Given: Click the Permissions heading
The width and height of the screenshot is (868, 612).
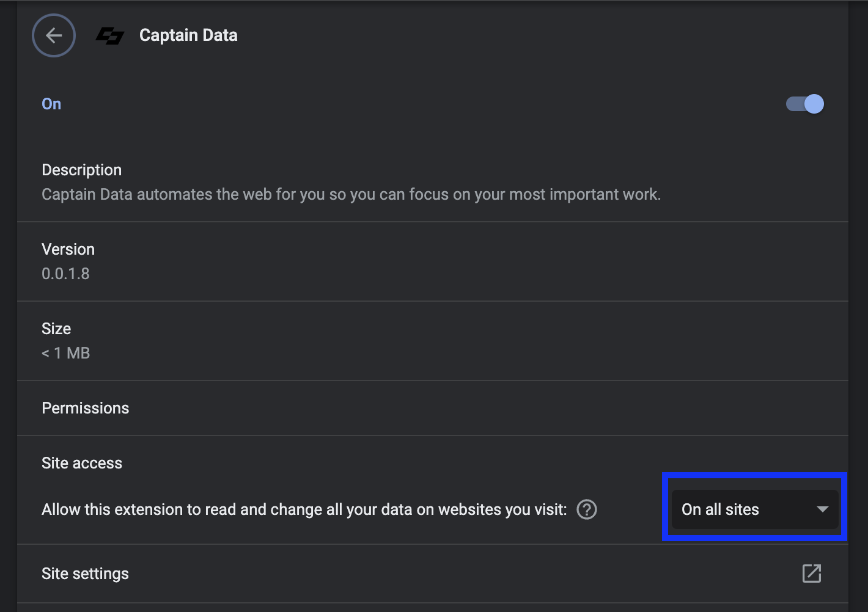Looking at the screenshot, I should coord(85,408).
